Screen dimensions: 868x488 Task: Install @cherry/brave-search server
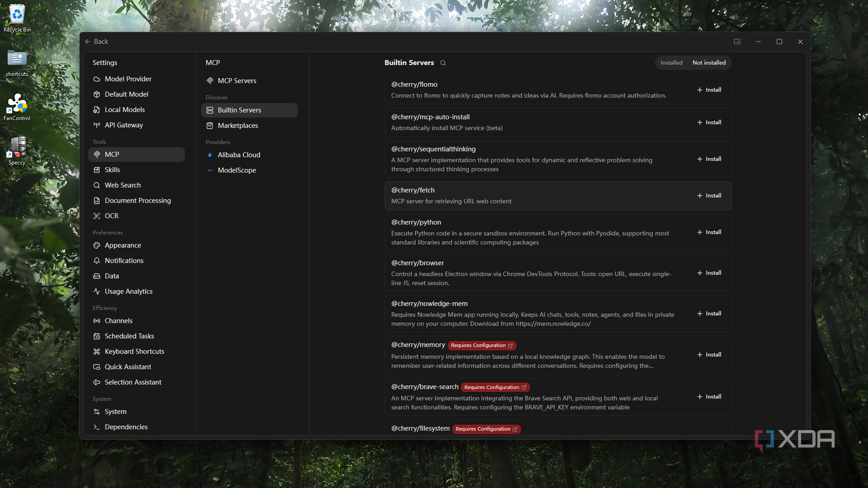[x=709, y=396]
